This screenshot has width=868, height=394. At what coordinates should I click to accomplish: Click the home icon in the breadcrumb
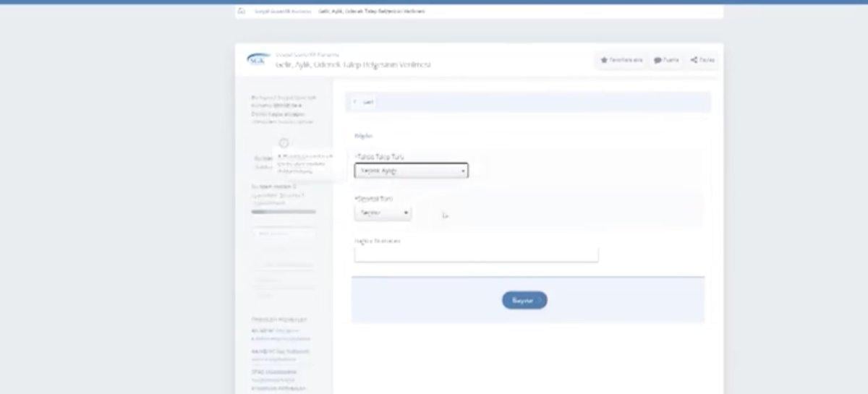tap(242, 12)
